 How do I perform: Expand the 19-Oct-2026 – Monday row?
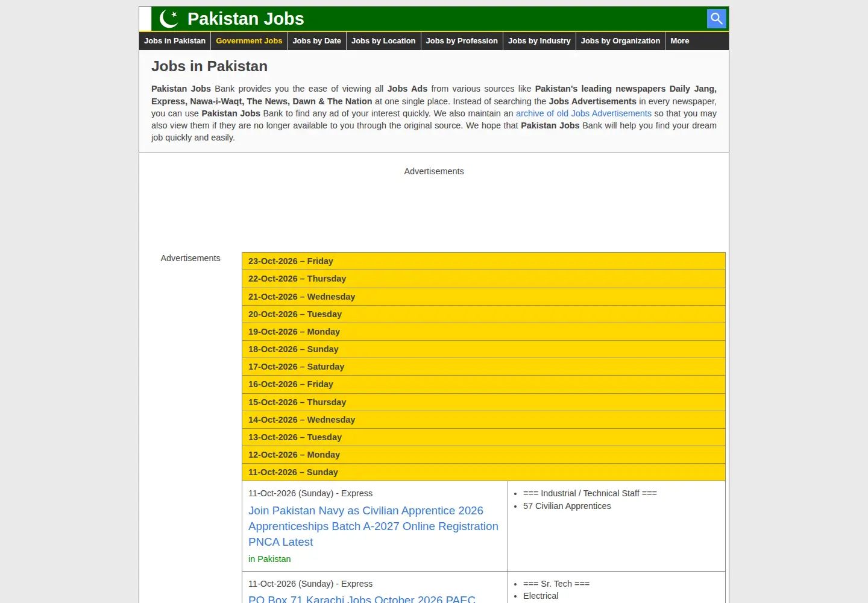click(483, 332)
